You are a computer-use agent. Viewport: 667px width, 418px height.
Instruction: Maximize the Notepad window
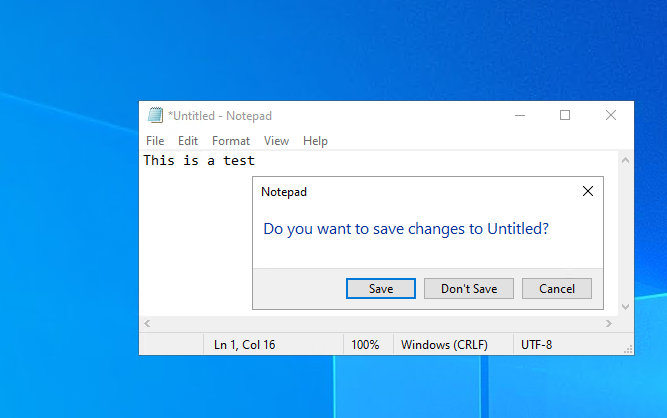[x=565, y=115]
